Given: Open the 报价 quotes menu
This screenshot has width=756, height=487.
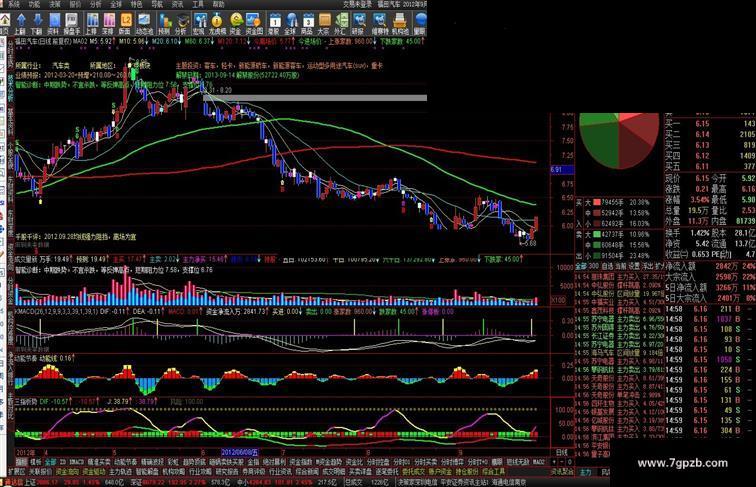Looking at the screenshot, I should (x=76, y=4).
